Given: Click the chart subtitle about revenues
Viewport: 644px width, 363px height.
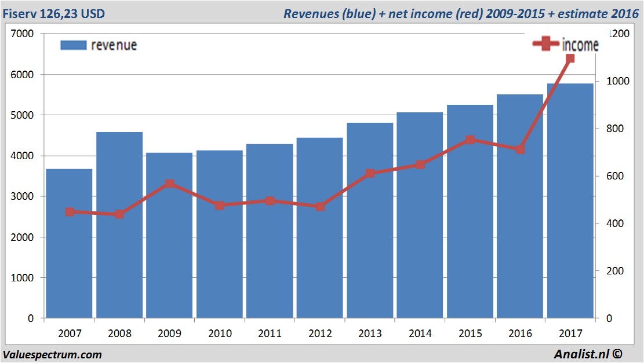Looking at the screenshot, I should tap(461, 13).
